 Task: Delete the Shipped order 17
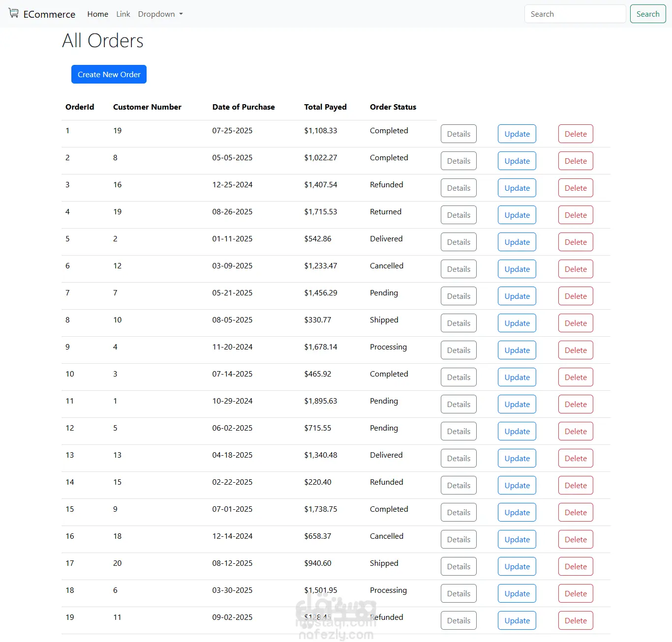pos(575,567)
